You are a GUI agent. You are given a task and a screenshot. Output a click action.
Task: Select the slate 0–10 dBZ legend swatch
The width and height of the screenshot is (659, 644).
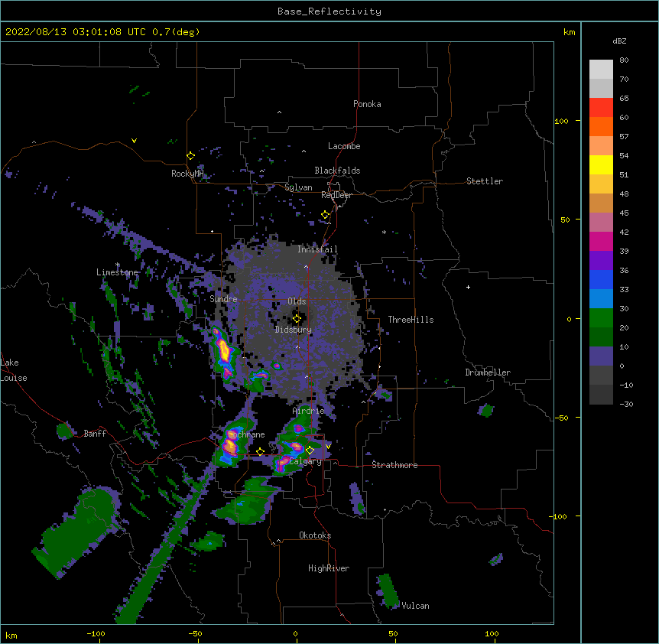tap(601, 356)
